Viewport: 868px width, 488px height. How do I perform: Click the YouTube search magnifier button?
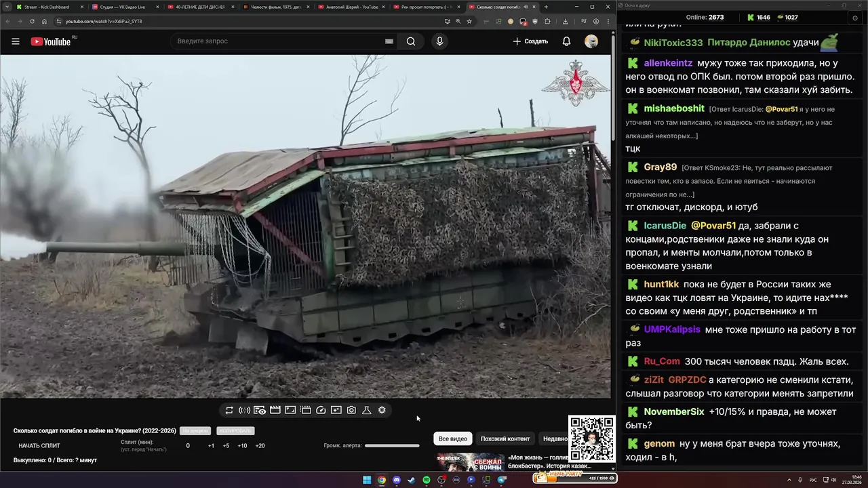(x=411, y=41)
